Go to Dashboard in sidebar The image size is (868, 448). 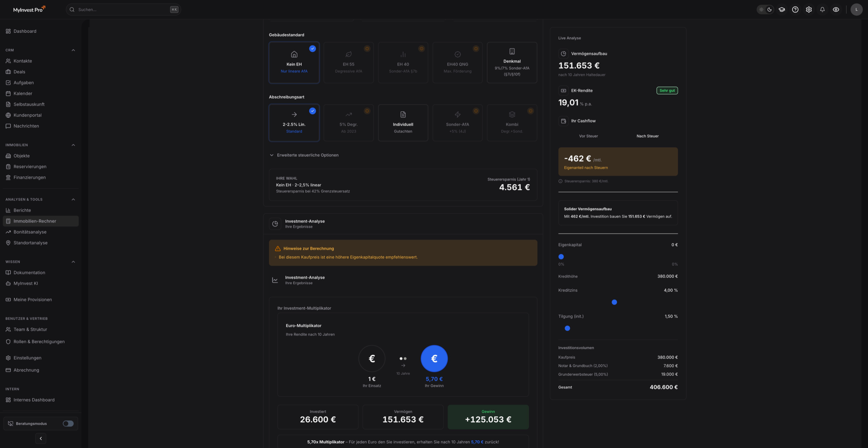pyautogui.click(x=25, y=31)
